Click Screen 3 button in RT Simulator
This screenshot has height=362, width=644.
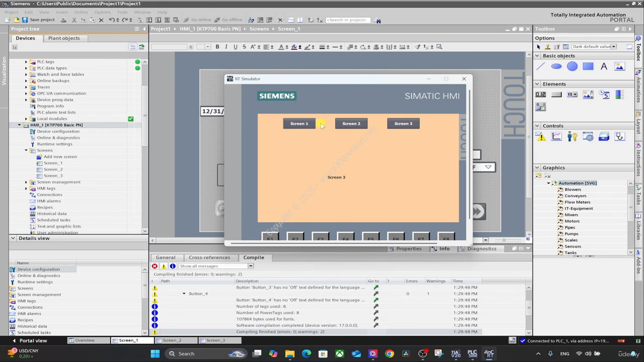tap(403, 124)
